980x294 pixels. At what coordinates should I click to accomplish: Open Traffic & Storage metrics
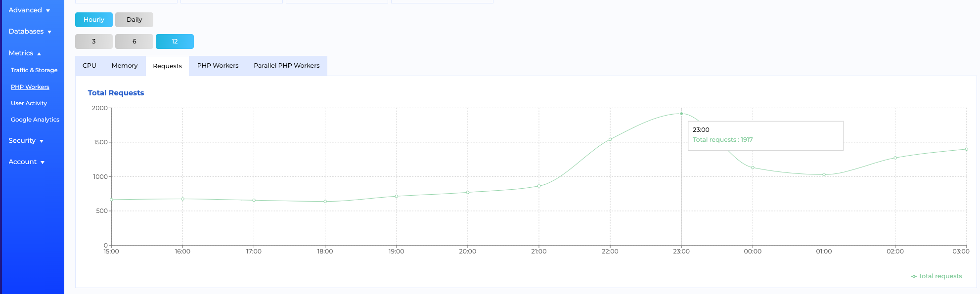[34, 70]
